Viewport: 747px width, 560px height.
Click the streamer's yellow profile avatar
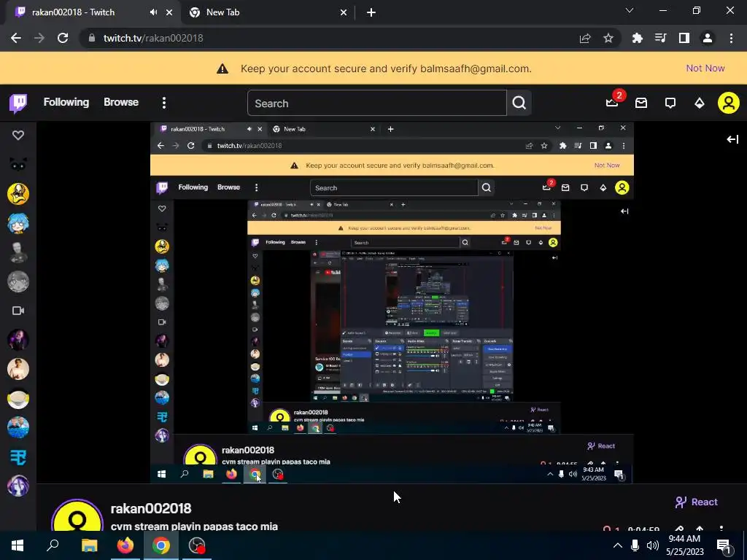click(x=77, y=516)
